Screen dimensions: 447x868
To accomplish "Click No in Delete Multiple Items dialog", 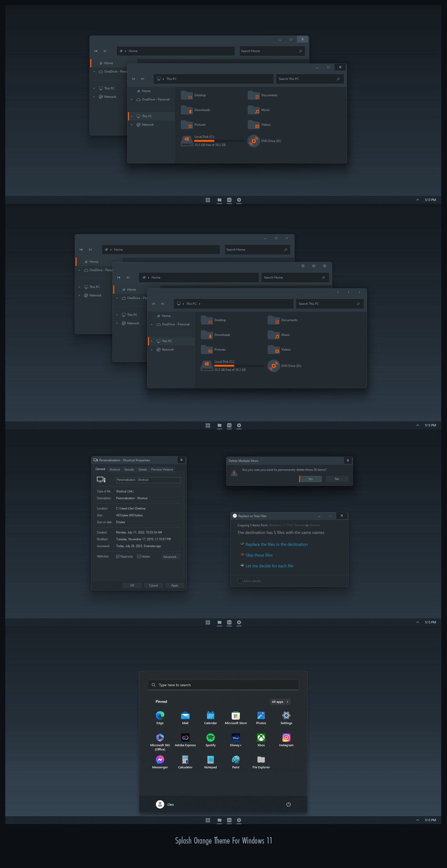I will (x=337, y=479).
